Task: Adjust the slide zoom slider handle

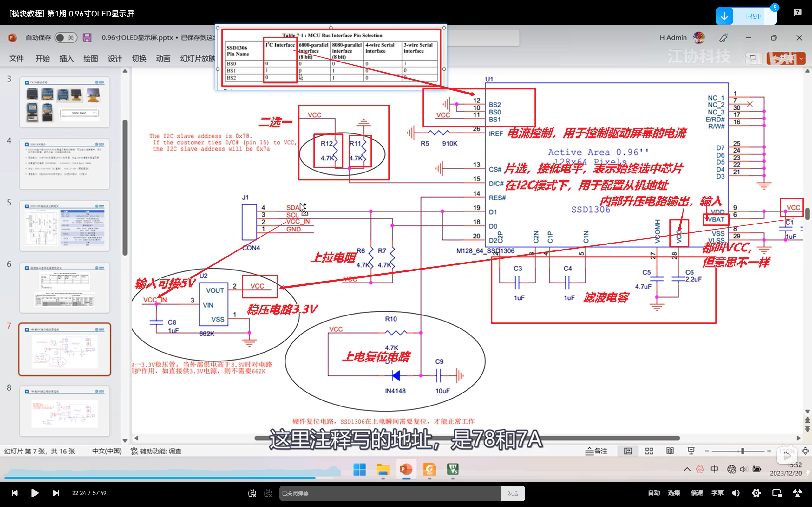Action: [x=743, y=451]
